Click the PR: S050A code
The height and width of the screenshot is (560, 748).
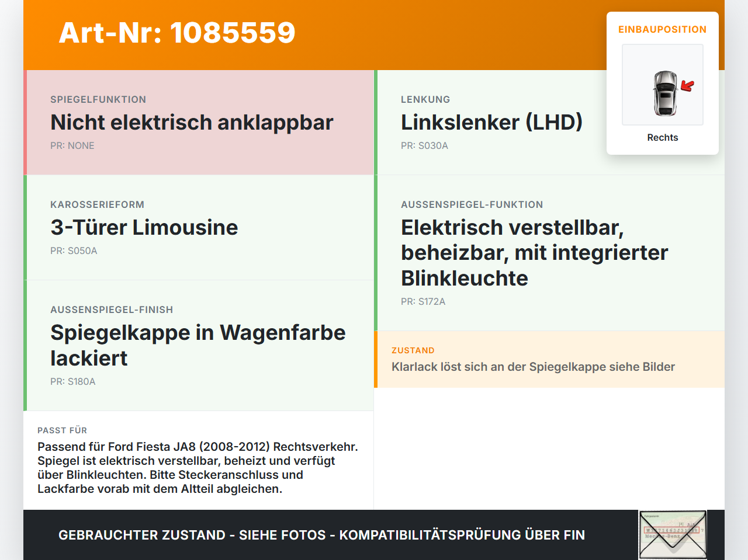74,251
